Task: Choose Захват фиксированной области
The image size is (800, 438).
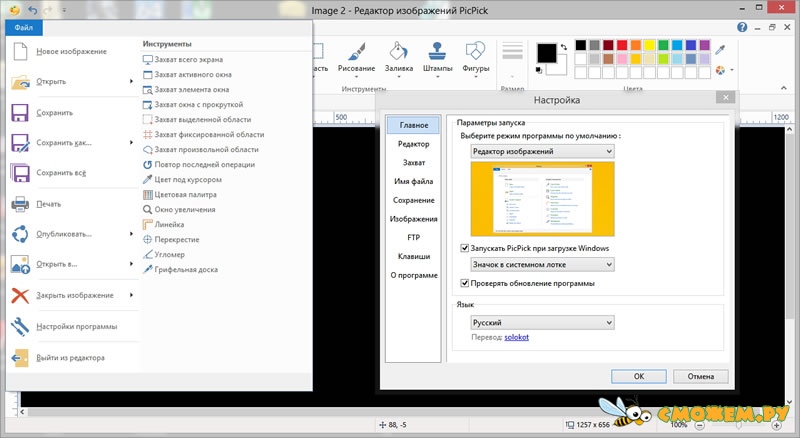Action: coord(204,135)
